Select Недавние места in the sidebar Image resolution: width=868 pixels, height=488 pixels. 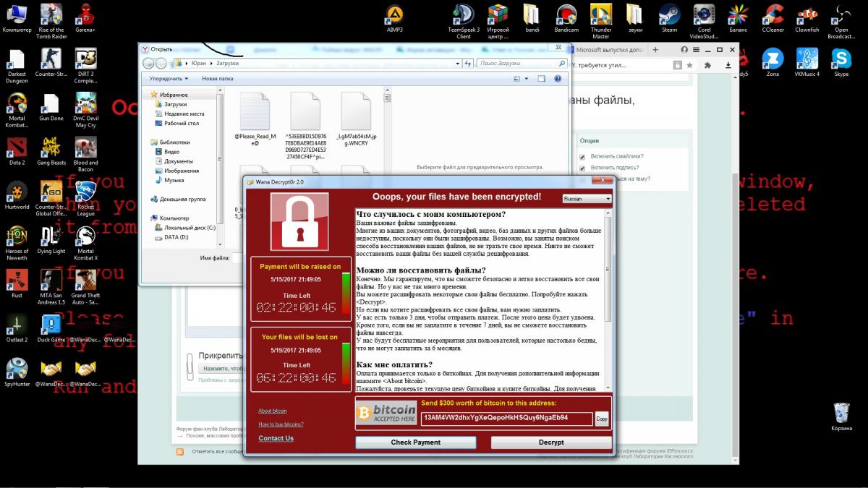pyautogui.click(x=179, y=114)
